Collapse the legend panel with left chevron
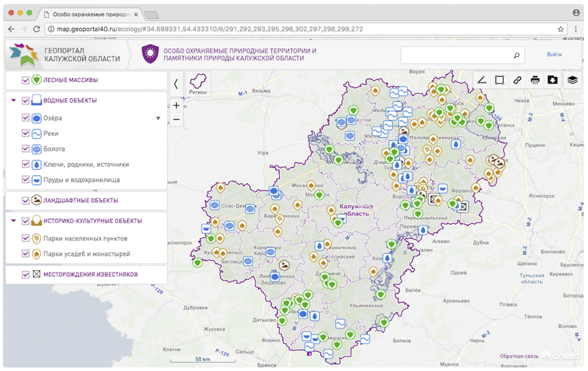The height and width of the screenshot is (371, 588). 176,84
